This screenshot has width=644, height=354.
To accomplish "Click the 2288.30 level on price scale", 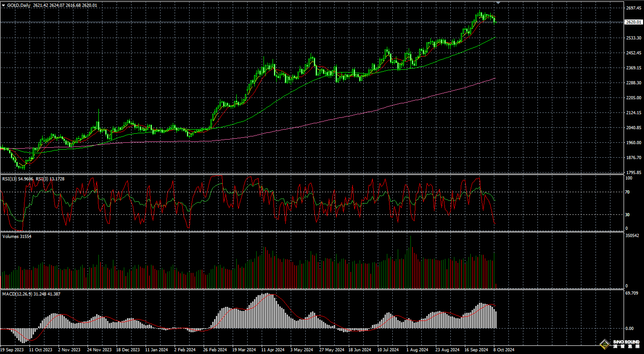I will (x=633, y=83).
